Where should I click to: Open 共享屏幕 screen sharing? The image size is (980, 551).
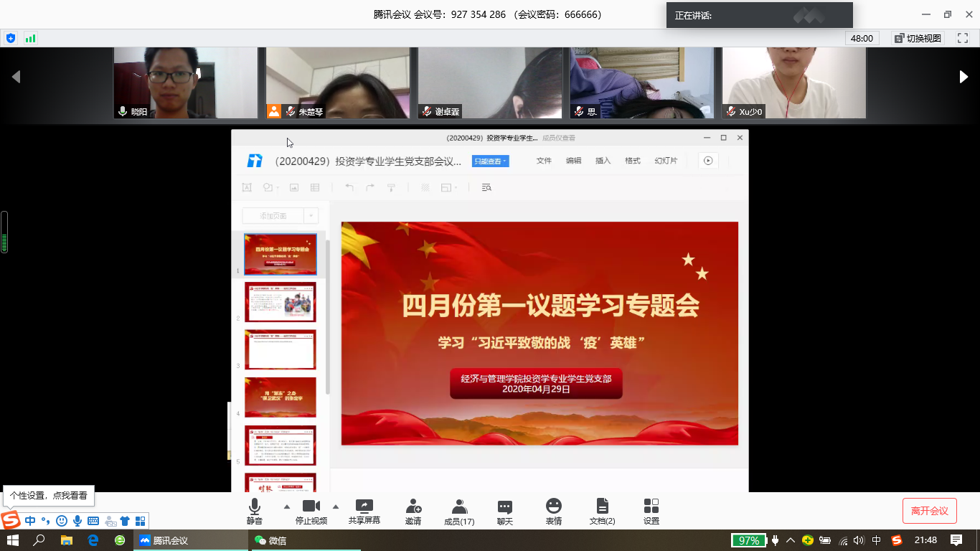[364, 511]
